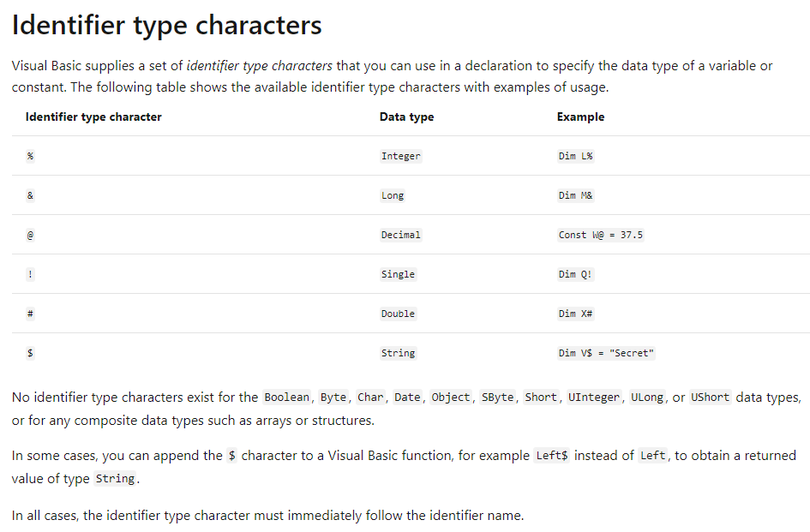Select the % identifier character cell
The width and height of the screenshot is (810, 532).
(x=30, y=156)
